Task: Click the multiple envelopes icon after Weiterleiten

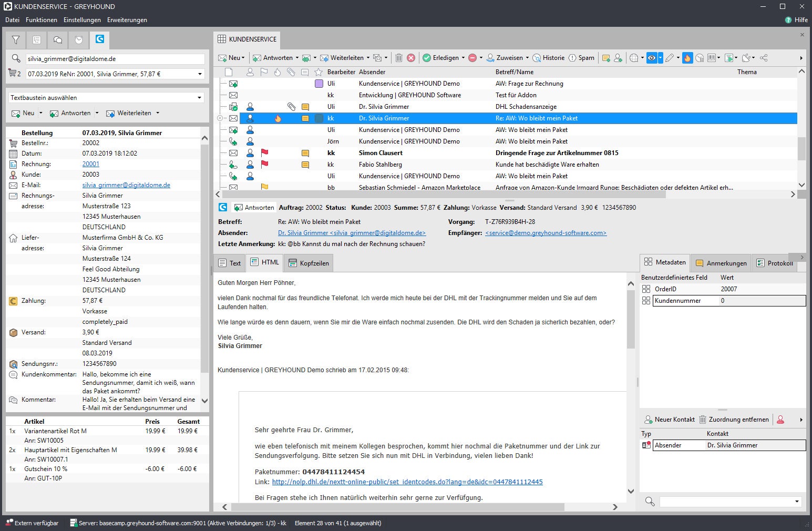Action: click(377, 58)
